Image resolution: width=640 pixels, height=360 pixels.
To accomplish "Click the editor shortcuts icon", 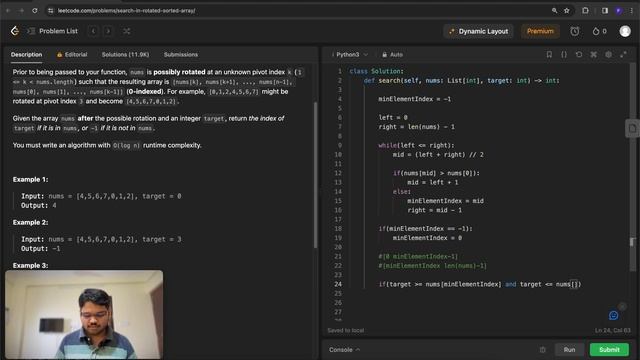I will tap(593, 54).
